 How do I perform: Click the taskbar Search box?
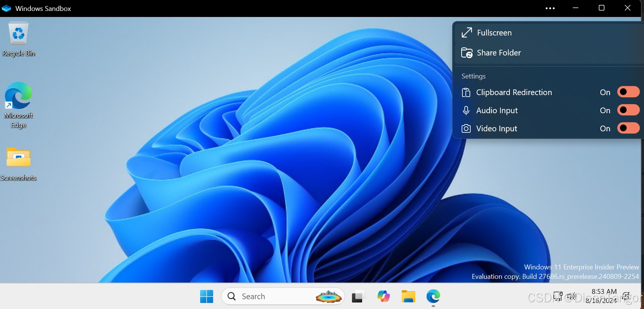pyautogui.click(x=283, y=297)
